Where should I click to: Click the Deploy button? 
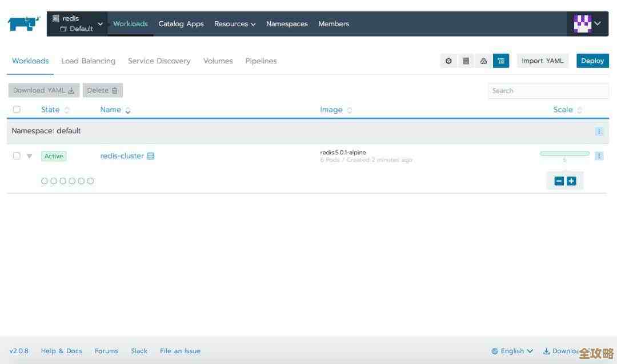[x=592, y=61]
